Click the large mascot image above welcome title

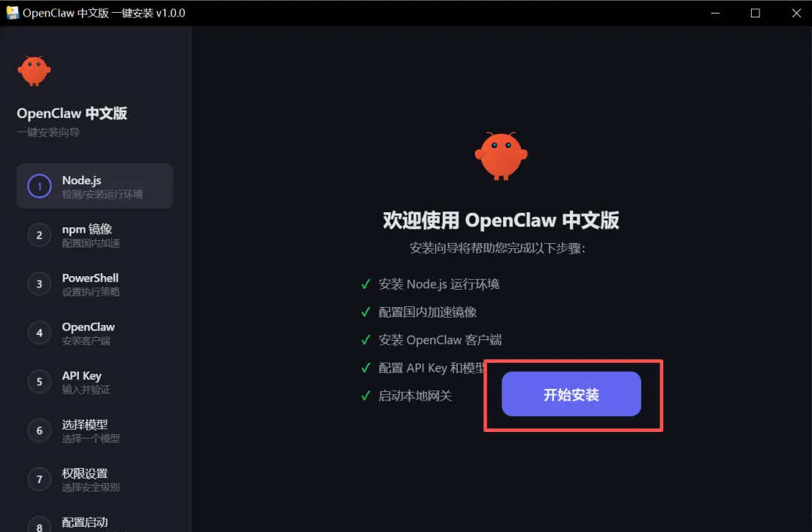501,156
